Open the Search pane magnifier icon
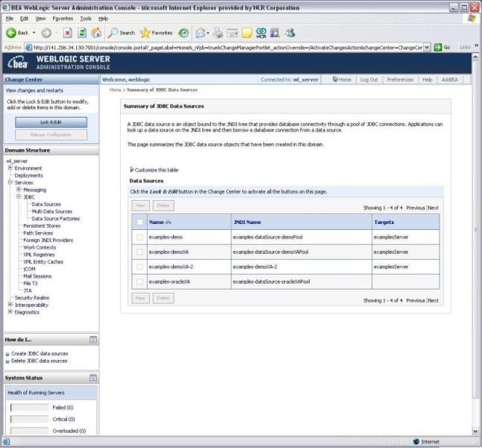 (113, 33)
